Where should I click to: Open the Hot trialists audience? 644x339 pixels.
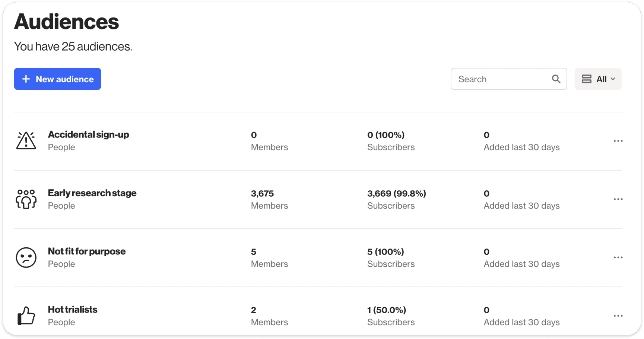(x=73, y=310)
